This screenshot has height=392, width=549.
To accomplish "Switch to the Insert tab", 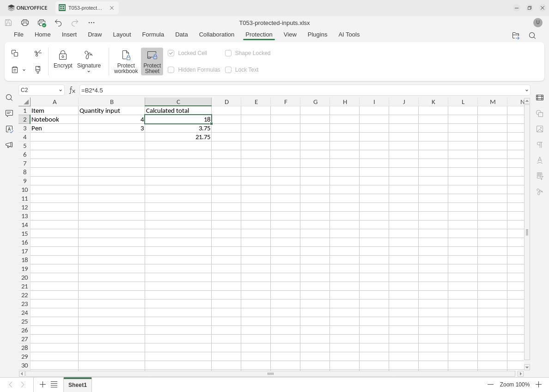I will (69, 35).
